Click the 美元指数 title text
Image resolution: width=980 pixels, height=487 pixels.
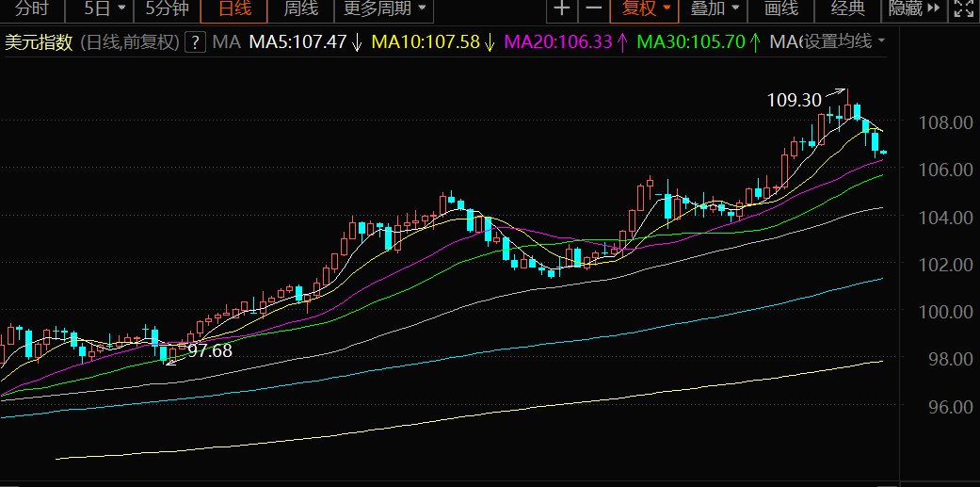point(39,42)
